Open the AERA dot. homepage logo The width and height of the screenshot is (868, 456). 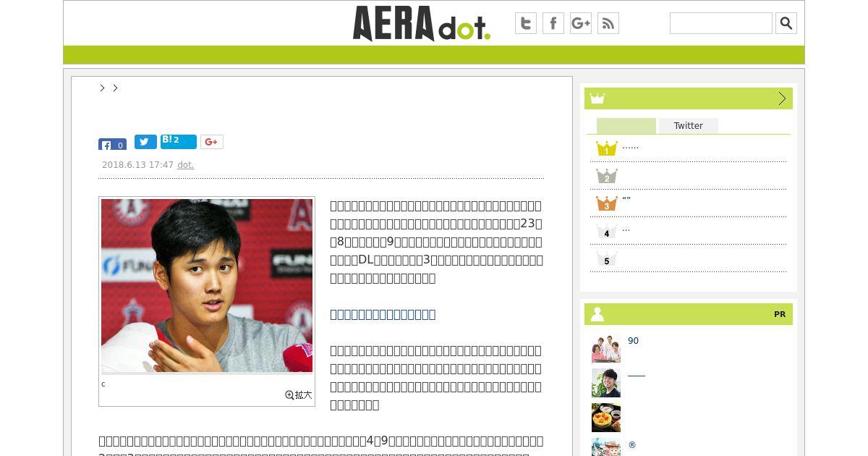coord(422,23)
